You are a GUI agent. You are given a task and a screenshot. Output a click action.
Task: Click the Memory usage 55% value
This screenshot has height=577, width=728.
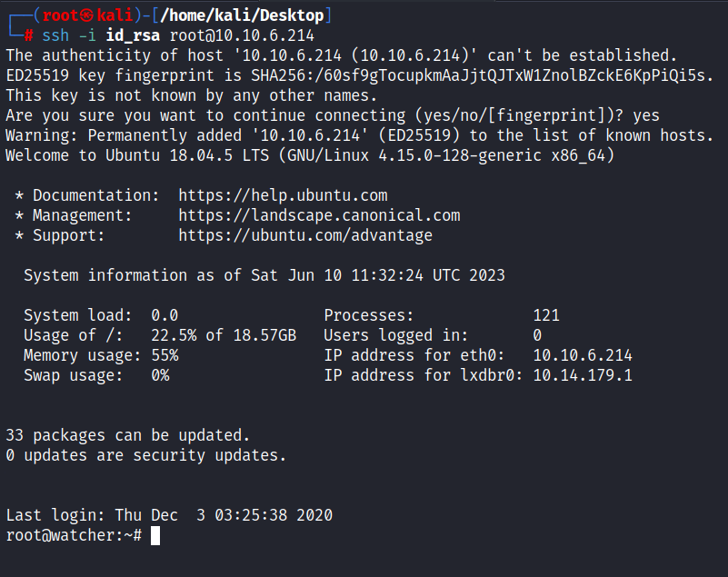[x=165, y=355]
